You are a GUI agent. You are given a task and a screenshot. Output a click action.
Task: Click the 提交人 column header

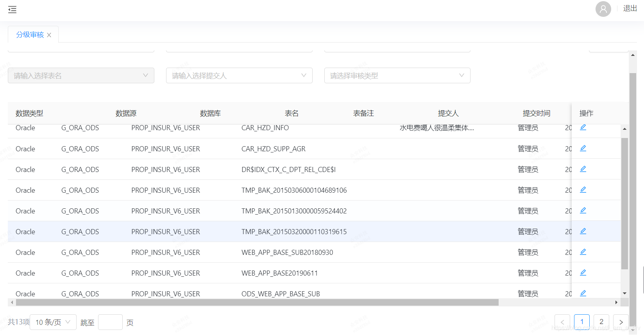pyautogui.click(x=448, y=113)
